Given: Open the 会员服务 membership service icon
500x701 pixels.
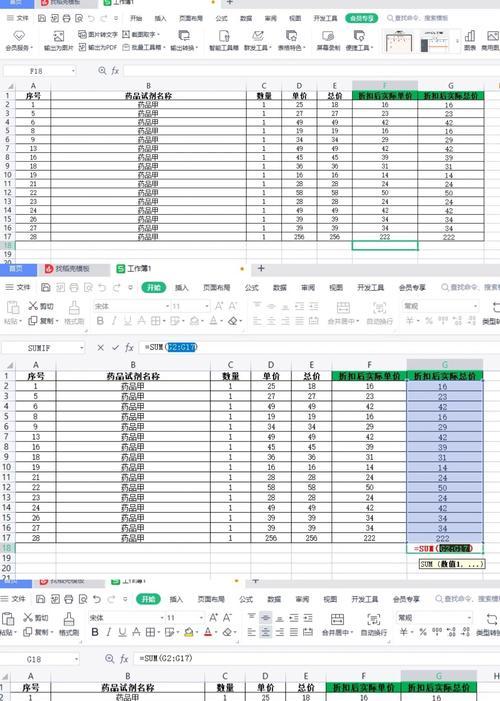Looking at the screenshot, I should click(x=19, y=41).
